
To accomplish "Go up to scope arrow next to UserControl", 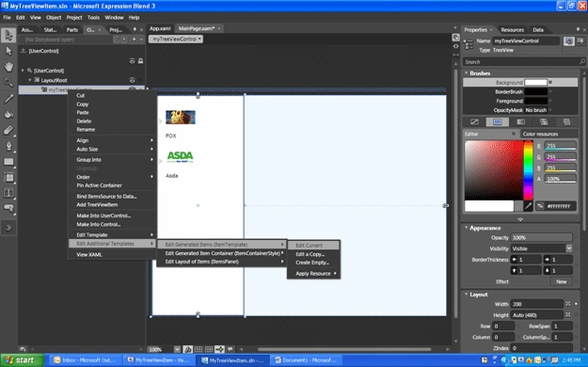I will point(24,51).
